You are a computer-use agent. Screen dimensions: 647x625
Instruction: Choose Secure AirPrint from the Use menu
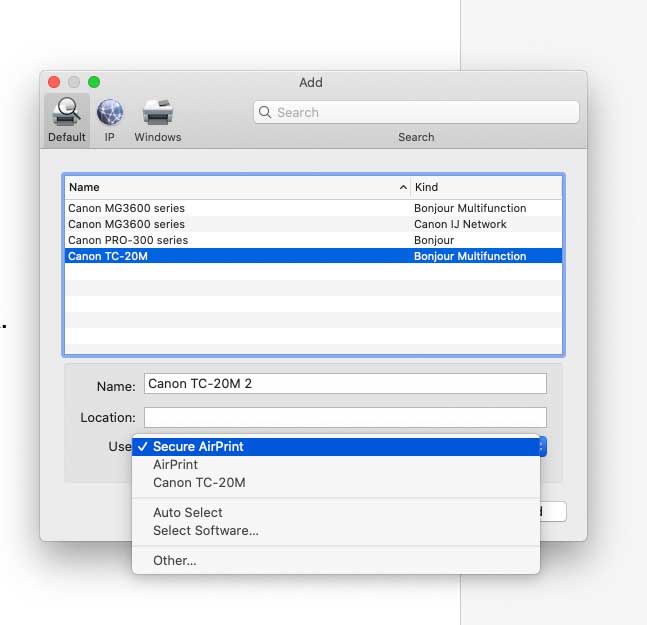[x=336, y=446]
